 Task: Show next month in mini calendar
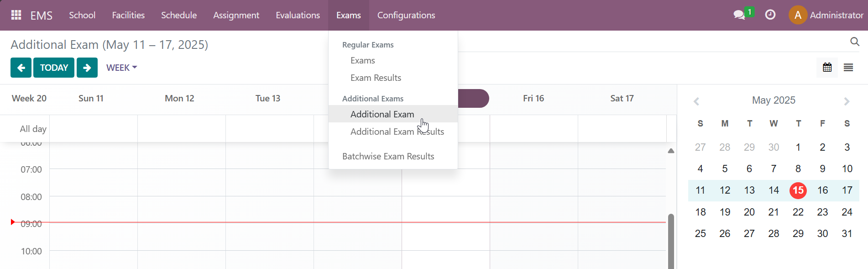[x=847, y=101]
